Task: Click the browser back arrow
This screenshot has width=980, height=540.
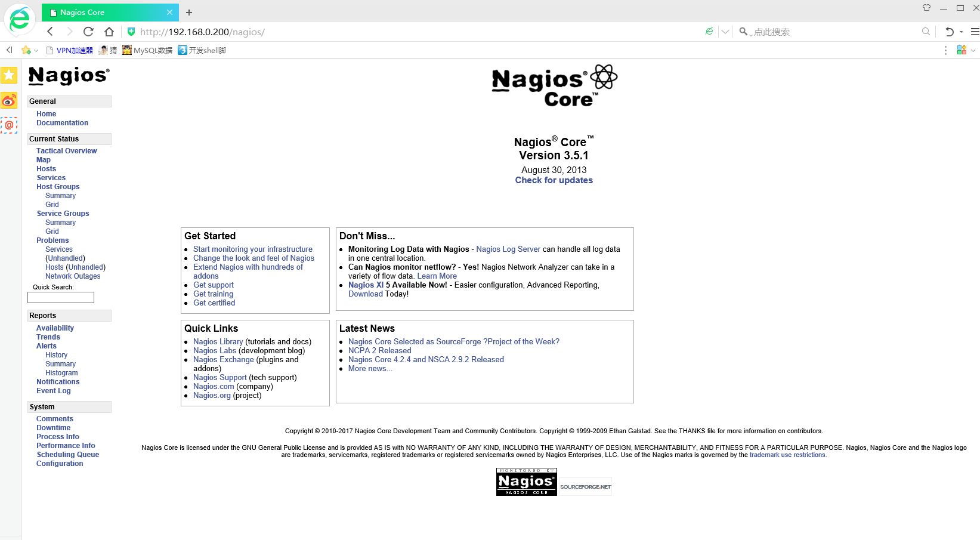Action: coord(50,32)
